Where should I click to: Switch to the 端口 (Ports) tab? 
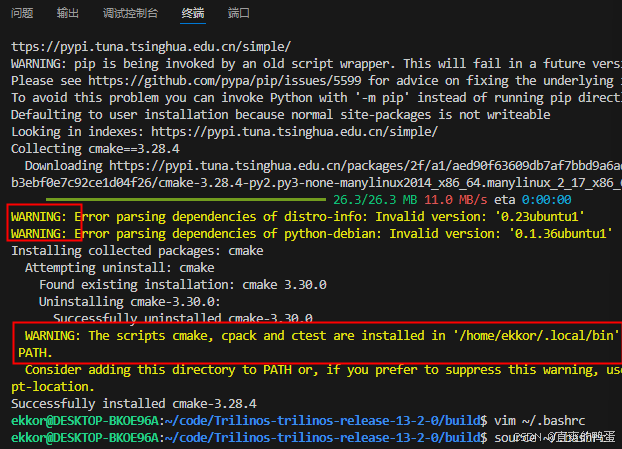pyautogui.click(x=238, y=13)
